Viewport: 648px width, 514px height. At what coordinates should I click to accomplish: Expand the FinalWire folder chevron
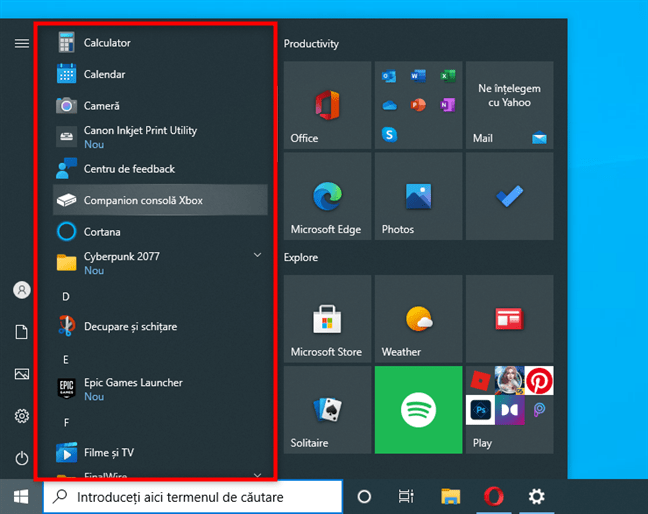(x=257, y=475)
